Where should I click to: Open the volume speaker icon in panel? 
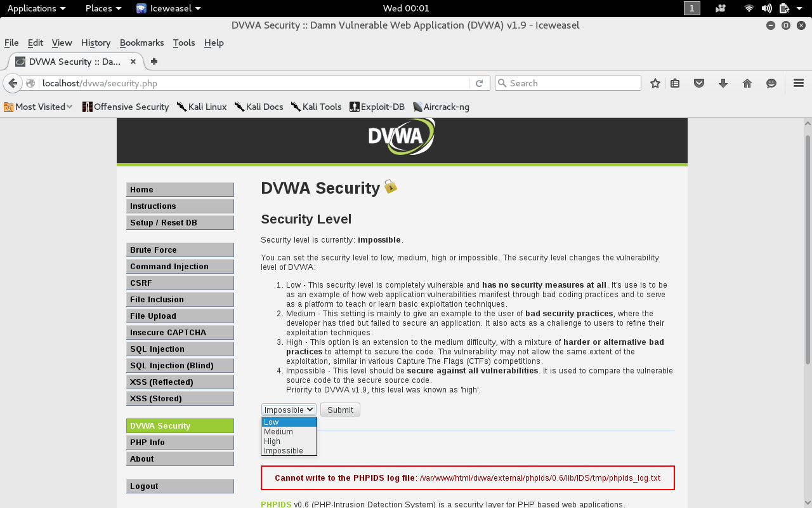click(766, 8)
